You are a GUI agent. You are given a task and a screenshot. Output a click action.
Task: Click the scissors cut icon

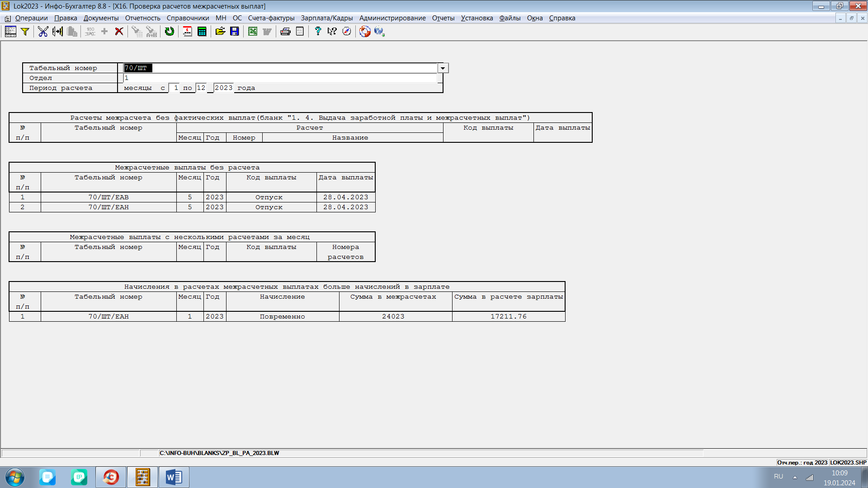(43, 32)
